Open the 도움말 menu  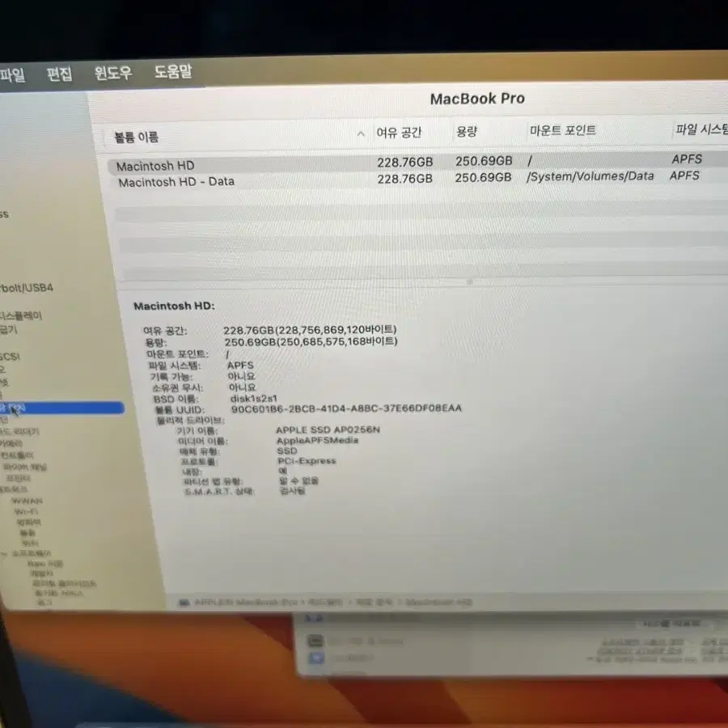(173, 71)
